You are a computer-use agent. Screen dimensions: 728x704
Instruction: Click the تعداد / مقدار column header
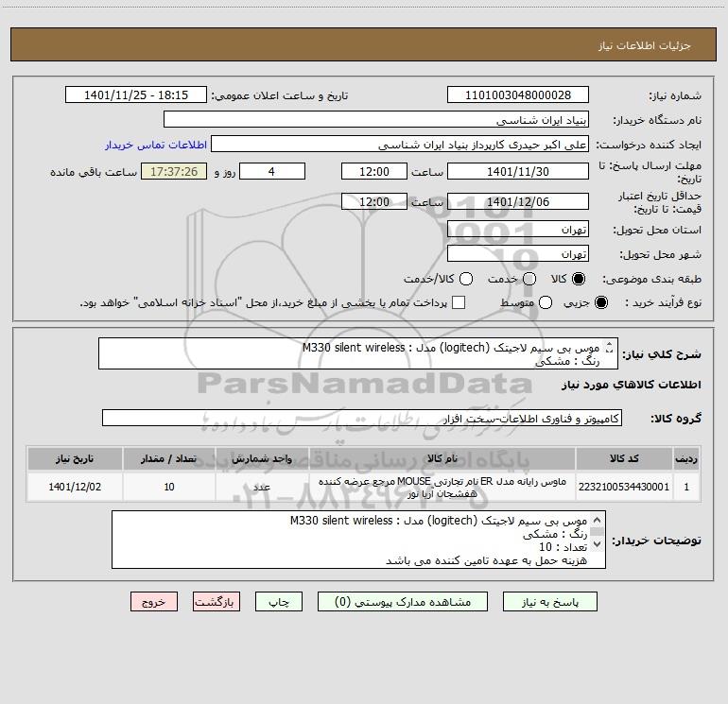(x=169, y=458)
